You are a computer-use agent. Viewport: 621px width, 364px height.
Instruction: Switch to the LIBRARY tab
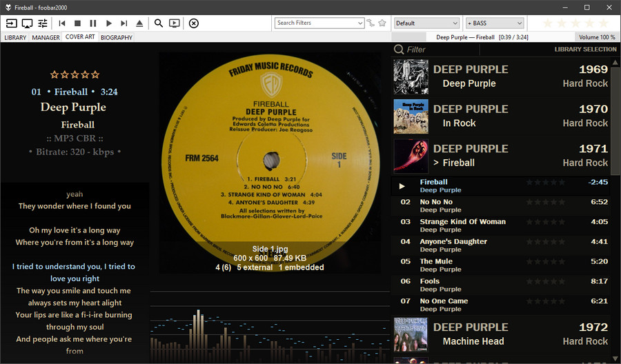point(15,37)
